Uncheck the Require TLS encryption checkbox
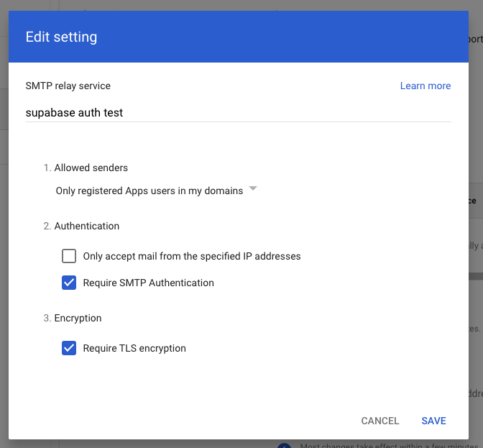483x448 pixels. click(69, 348)
